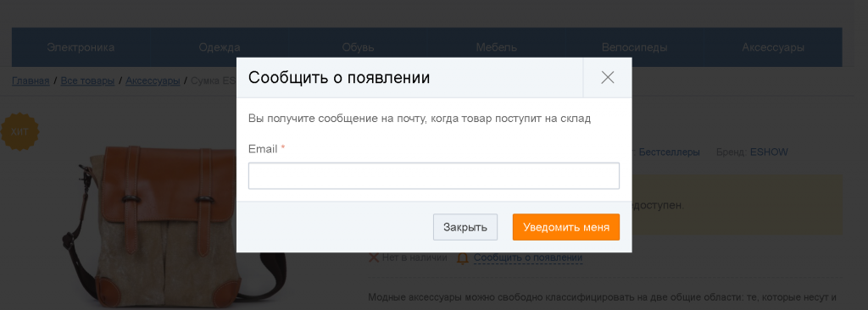This screenshot has height=310, width=868.
Task: Open the Обувь menu category
Action: pos(358,47)
